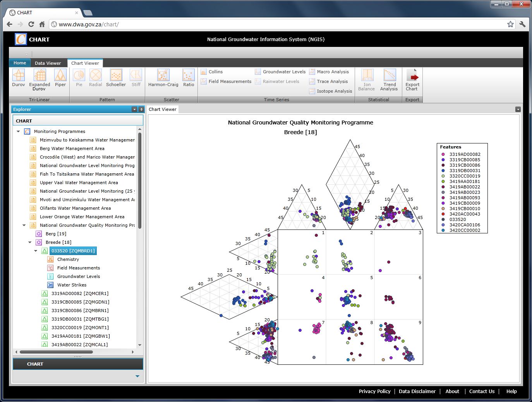Open the About link
This screenshot has width=532, height=402.
tap(452, 392)
